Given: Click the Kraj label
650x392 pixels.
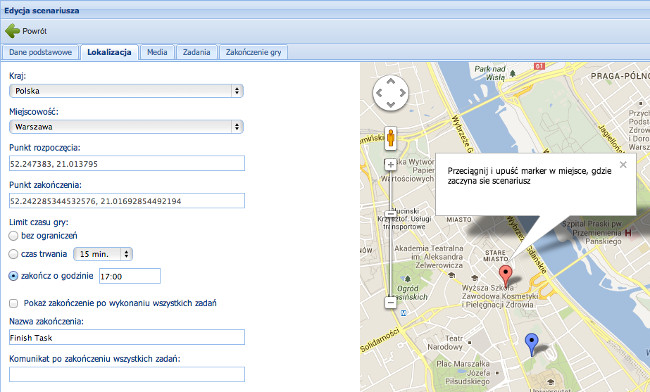Looking at the screenshot, I should [x=17, y=76].
